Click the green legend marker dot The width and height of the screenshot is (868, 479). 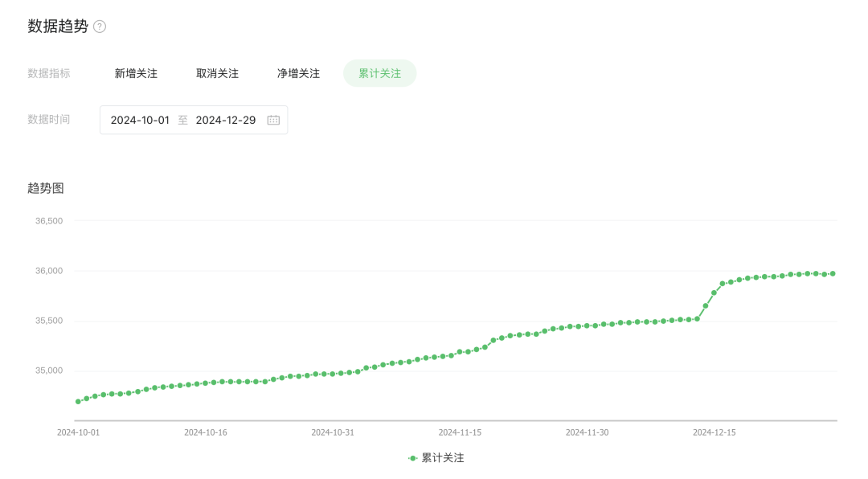click(x=413, y=458)
